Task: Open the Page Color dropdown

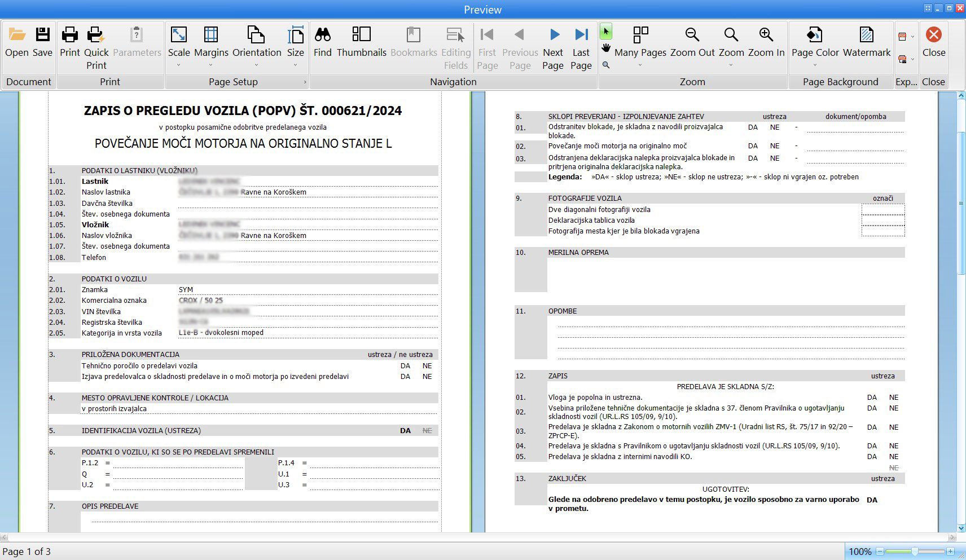Action: pyautogui.click(x=815, y=65)
